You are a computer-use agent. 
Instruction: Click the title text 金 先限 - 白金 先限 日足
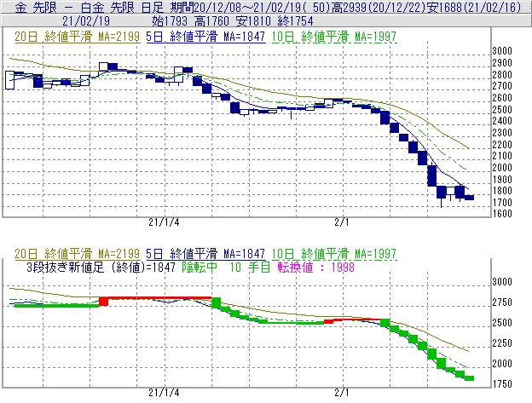click(x=90, y=8)
